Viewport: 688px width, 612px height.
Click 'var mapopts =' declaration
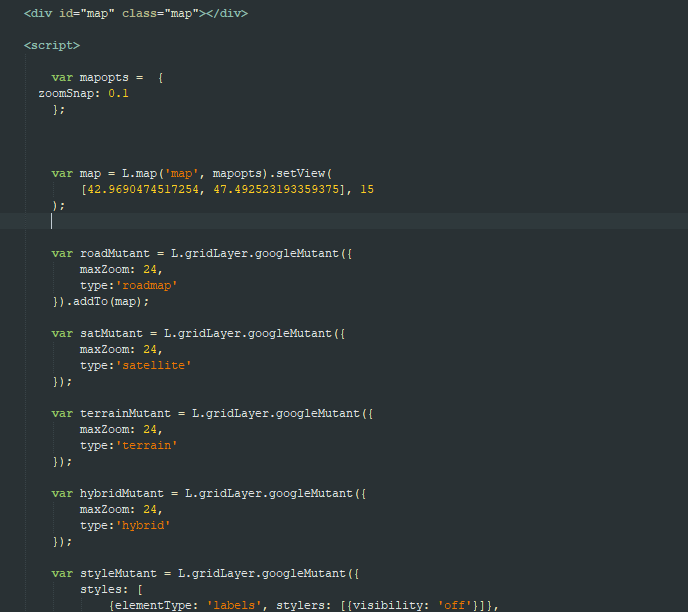point(97,78)
